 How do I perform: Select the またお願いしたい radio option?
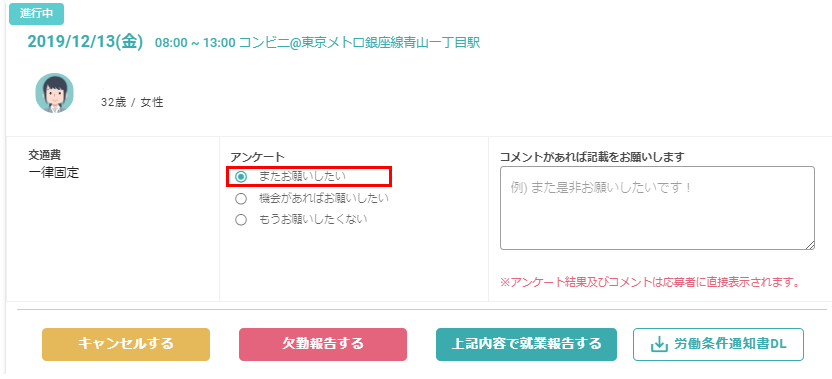point(241,176)
